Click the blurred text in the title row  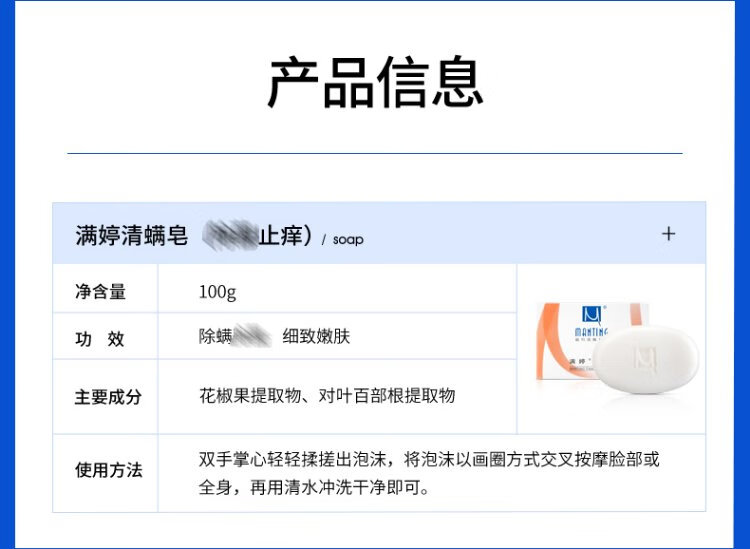click(x=230, y=237)
